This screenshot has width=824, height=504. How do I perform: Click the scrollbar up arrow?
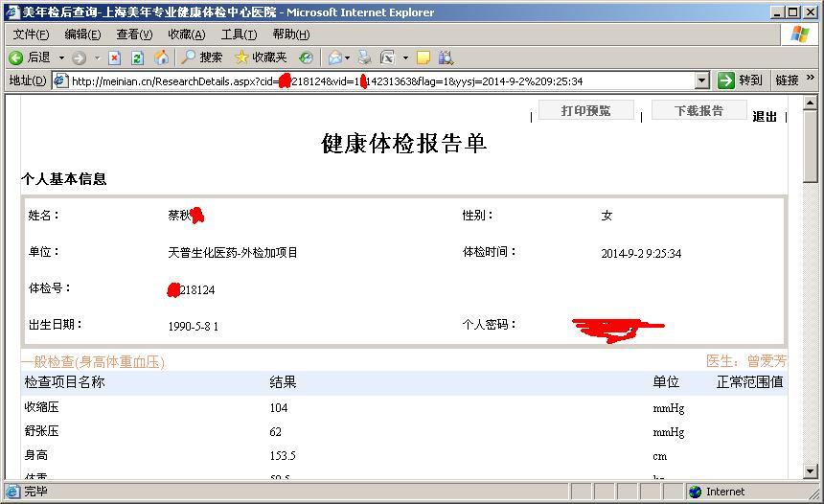click(x=810, y=103)
